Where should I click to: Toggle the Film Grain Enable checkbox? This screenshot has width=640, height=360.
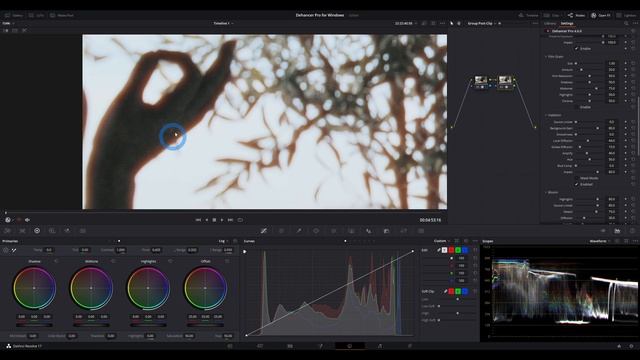[577, 107]
